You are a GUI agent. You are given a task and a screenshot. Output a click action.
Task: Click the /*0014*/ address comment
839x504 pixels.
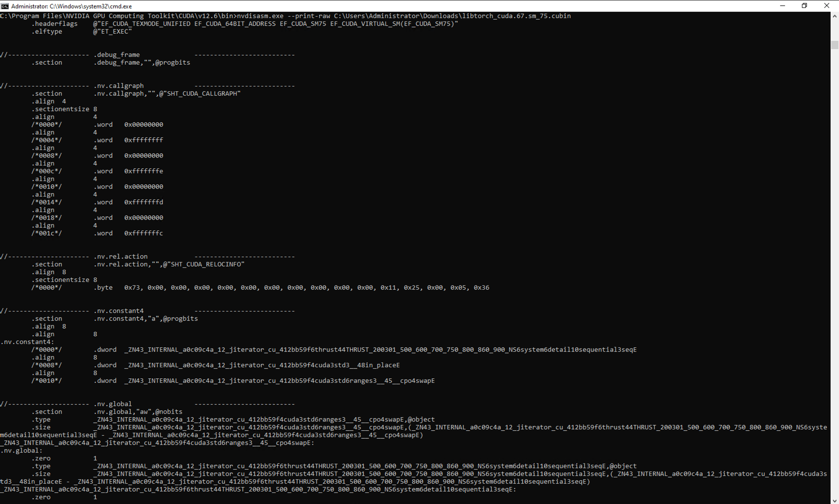pyautogui.click(x=47, y=203)
